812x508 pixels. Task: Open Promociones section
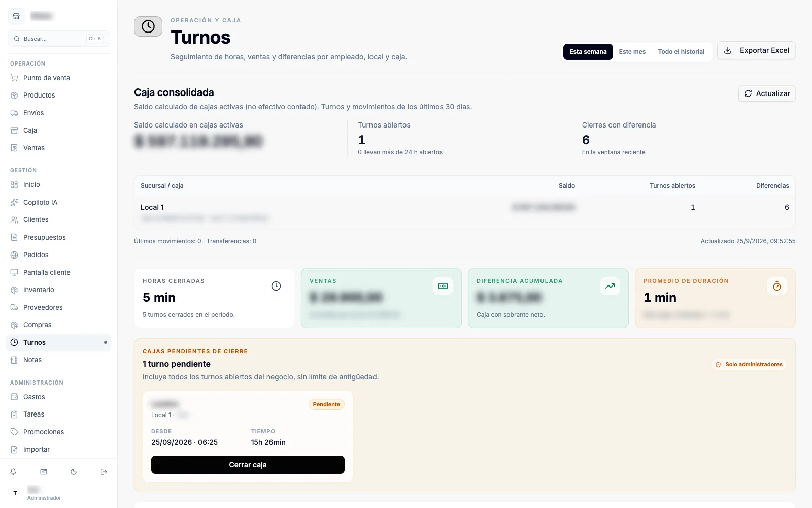coord(59,432)
